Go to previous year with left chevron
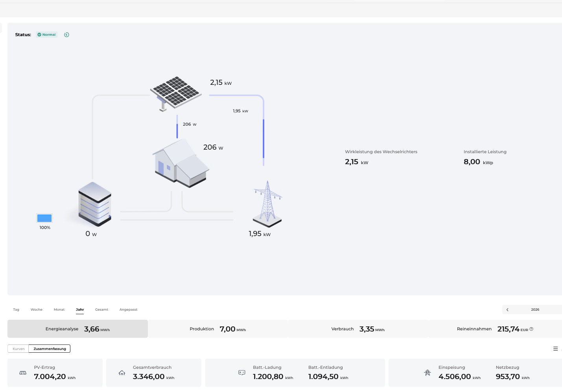Screen dimensions: 562x392 507,310
